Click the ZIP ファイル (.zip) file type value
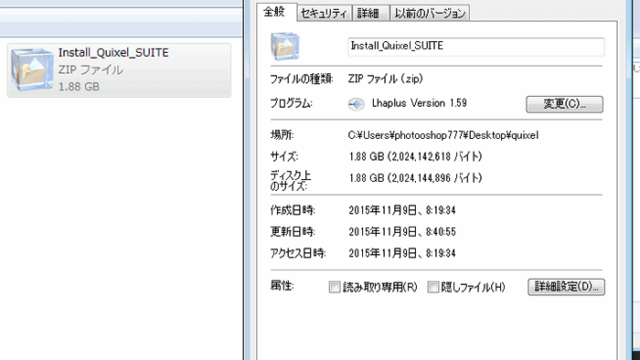This screenshot has height=360, width=640. coord(385,79)
